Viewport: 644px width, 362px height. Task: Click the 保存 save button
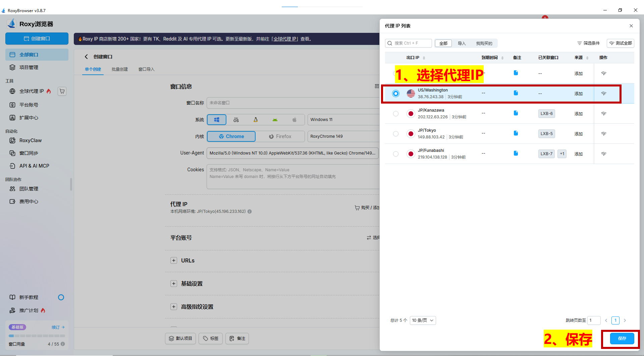pyautogui.click(x=622, y=339)
